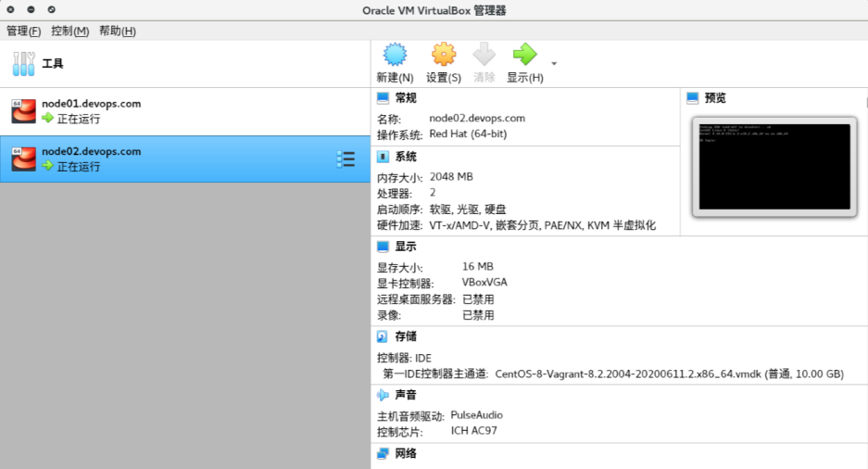This screenshot has height=469, width=868.
Task: Open the 控制(M) menu
Action: coord(69,31)
